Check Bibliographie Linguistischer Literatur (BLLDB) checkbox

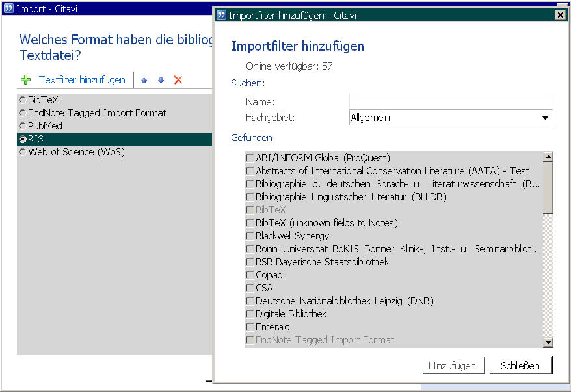250,197
